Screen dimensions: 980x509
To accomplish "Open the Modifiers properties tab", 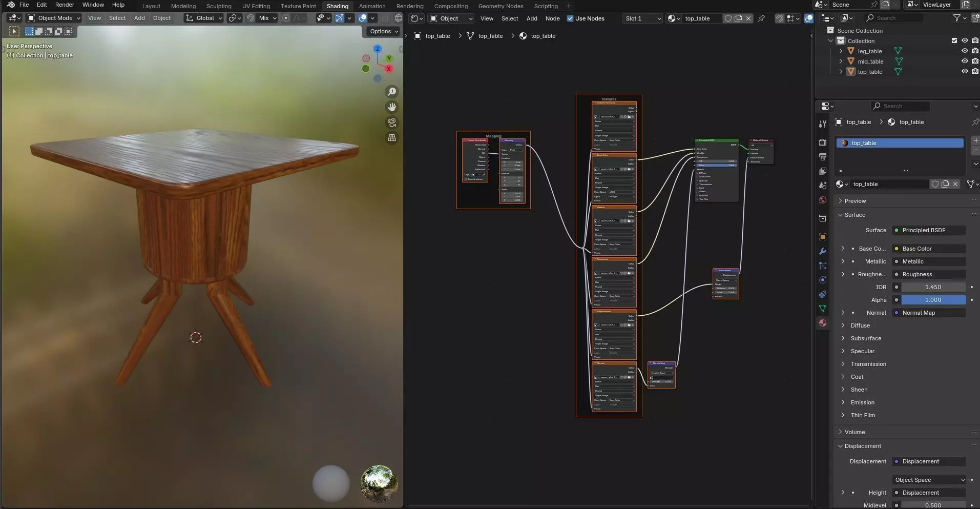I will [823, 251].
